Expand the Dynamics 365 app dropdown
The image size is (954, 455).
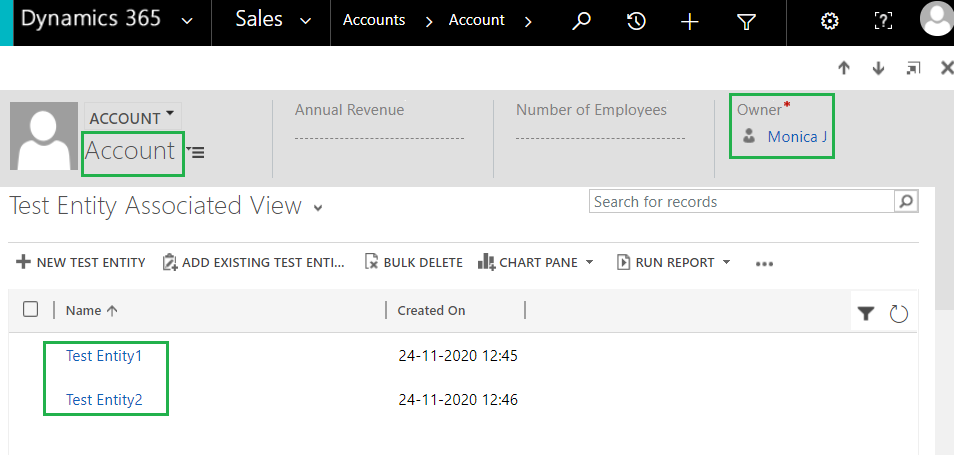187,21
